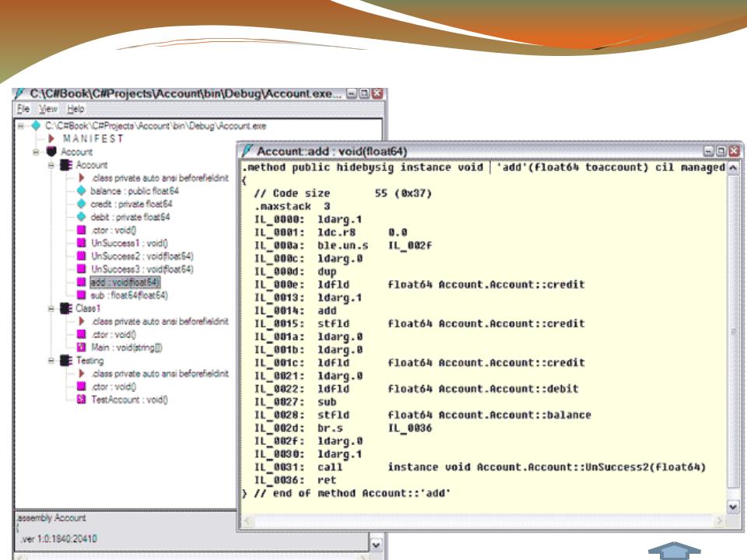Viewport: 747px width, 560px height.
Task: Click the cyan field icon for debit
Action: [82, 217]
